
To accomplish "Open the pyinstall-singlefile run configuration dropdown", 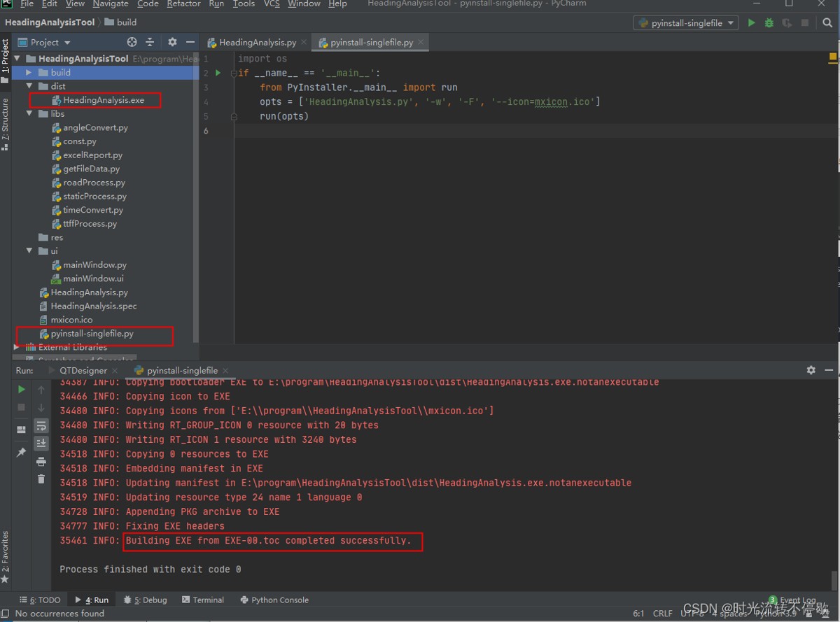I will (x=686, y=23).
